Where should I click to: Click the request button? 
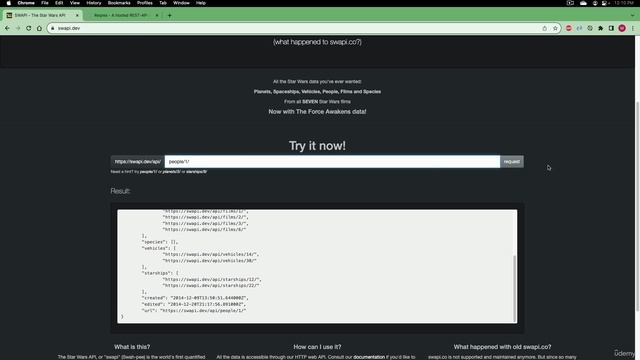coord(512,162)
